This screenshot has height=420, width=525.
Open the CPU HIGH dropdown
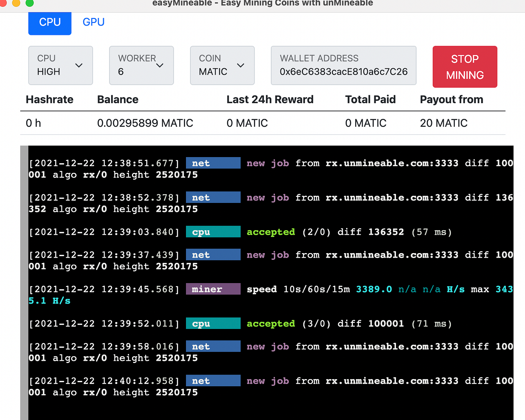61,65
